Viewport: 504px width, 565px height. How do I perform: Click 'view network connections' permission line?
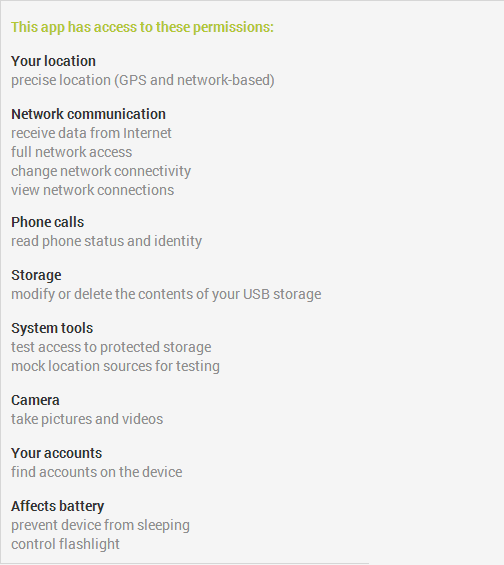coord(93,190)
